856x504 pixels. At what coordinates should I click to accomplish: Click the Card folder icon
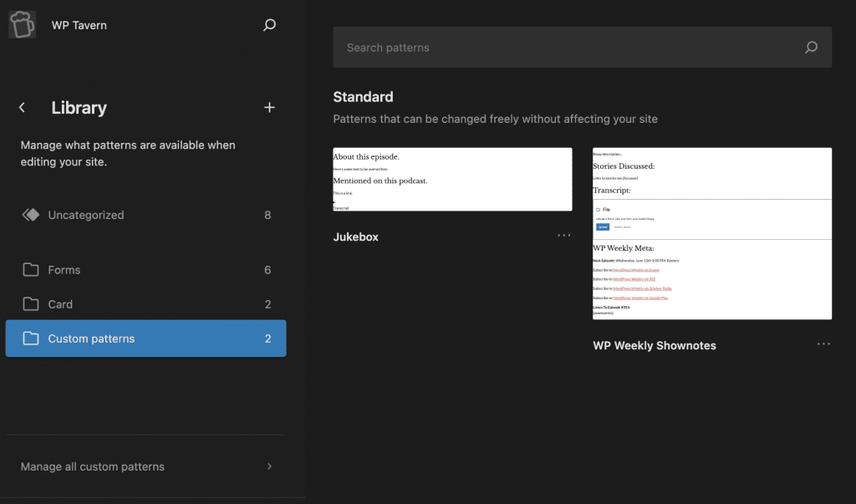(31, 304)
